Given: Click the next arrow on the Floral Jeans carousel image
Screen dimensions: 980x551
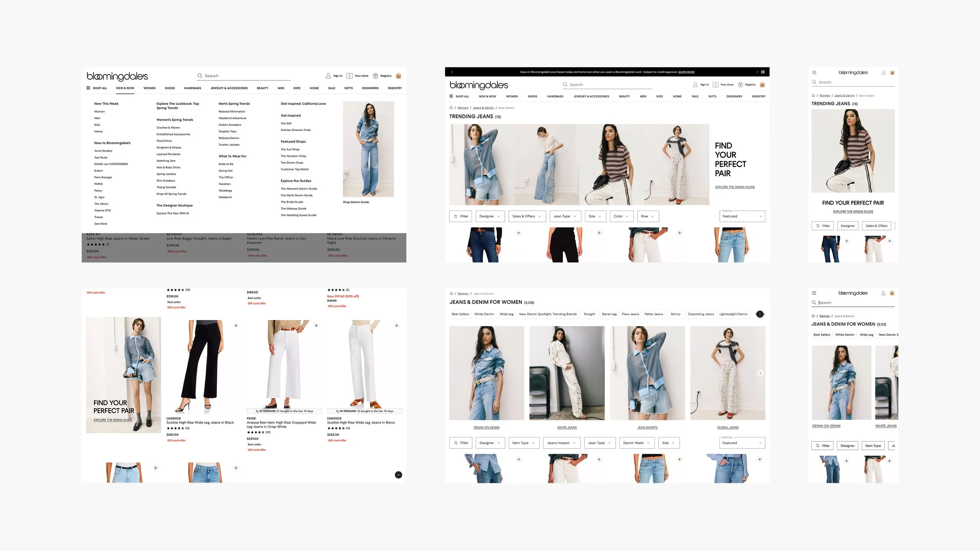Looking at the screenshot, I should point(760,373).
